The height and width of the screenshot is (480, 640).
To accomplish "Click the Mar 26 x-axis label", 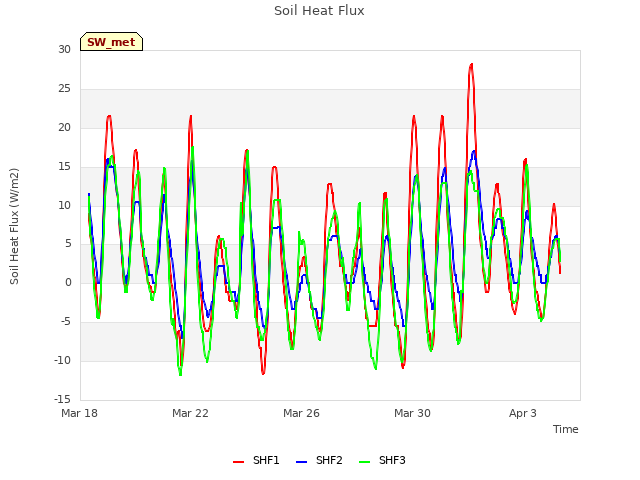I will pyautogui.click(x=301, y=413).
